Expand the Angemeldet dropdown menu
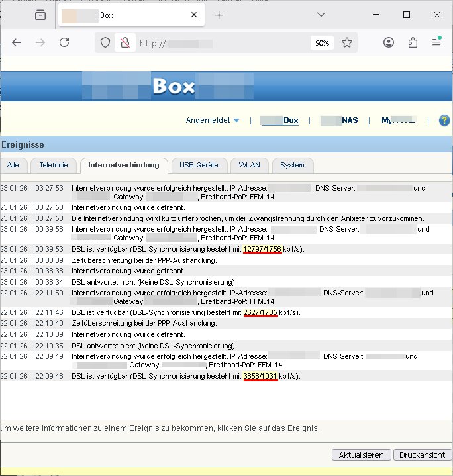Viewport: 453px width, 476px height. [x=212, y=120]
